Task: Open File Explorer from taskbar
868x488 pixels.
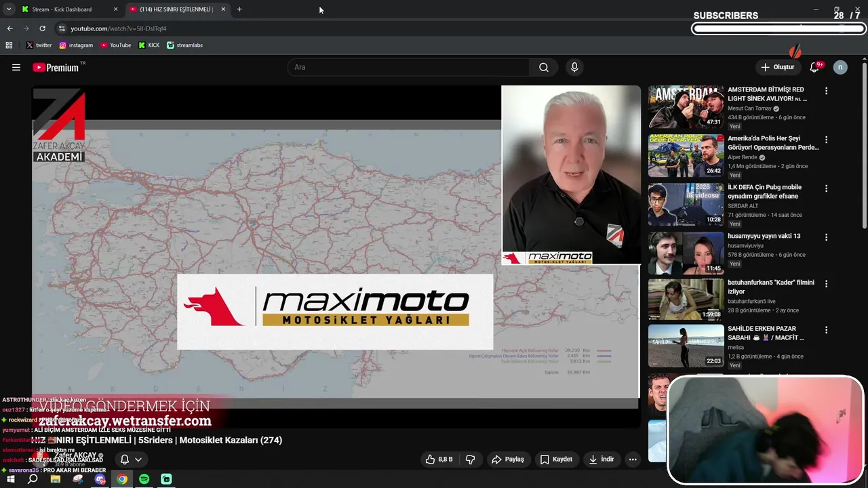Action: click(56, 479)
